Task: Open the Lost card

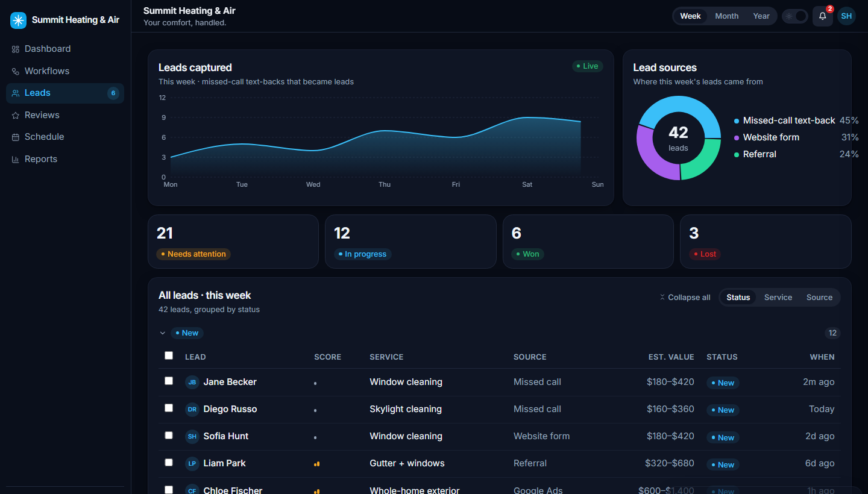Action: [x=766, y=242]
